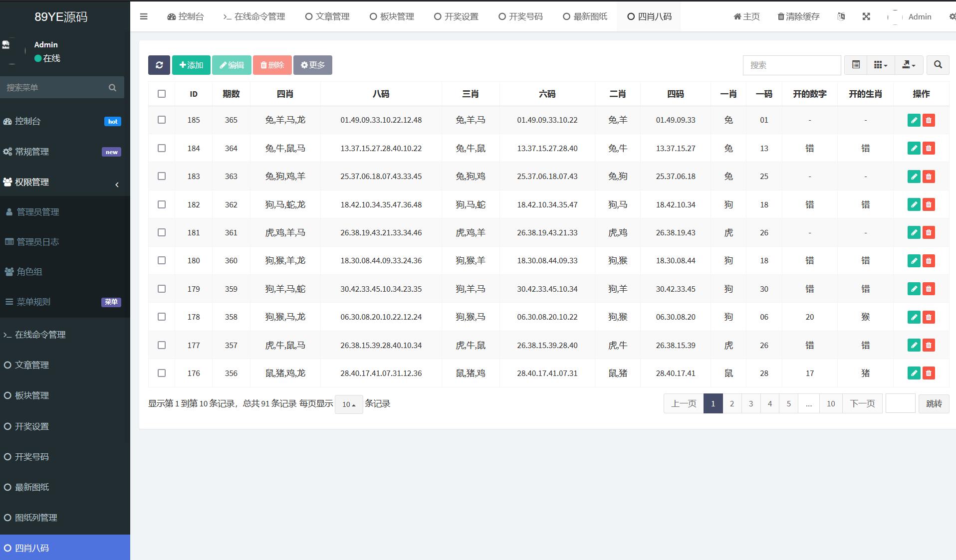Open the detail view icon next to search box
The width and height of the screenshot is (956, 560).
pos(857,65)
